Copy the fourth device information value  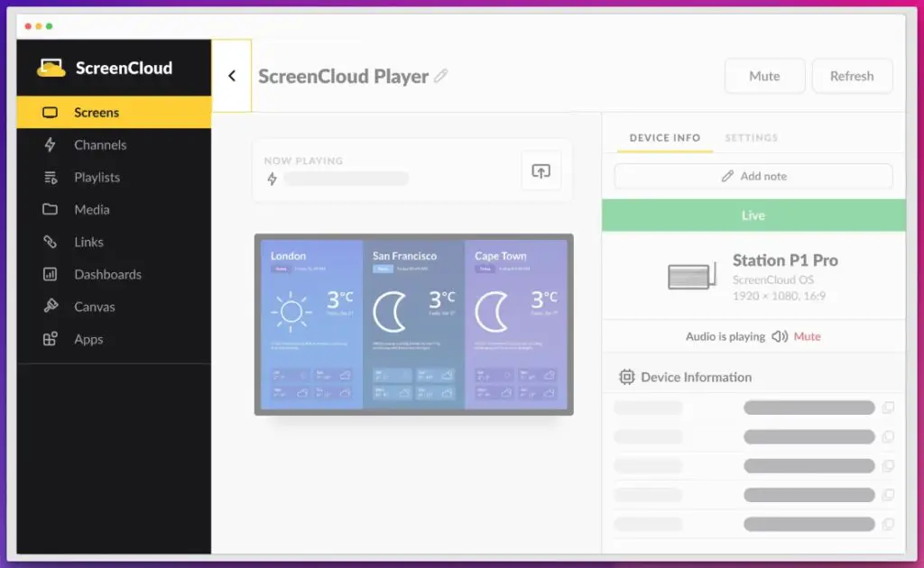(888, 494)
